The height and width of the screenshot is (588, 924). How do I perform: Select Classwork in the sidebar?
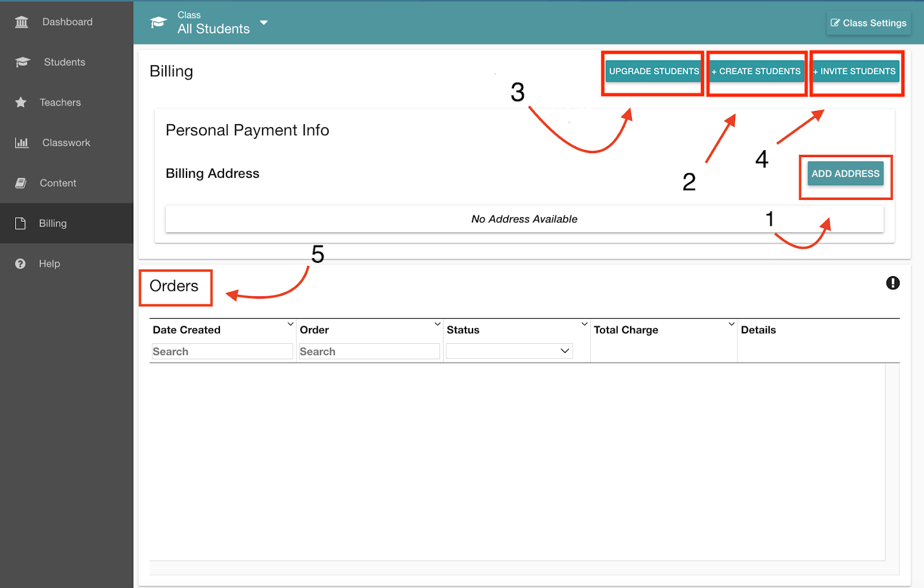tap(66, 143)
